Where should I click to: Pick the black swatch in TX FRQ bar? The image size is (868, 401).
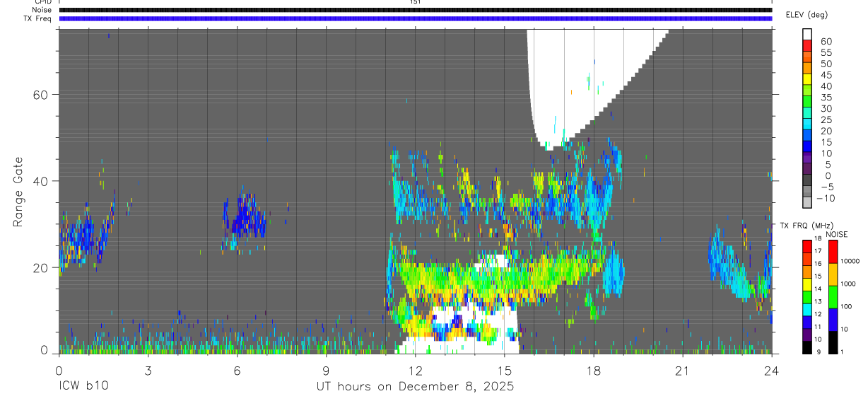click(807, 347)
